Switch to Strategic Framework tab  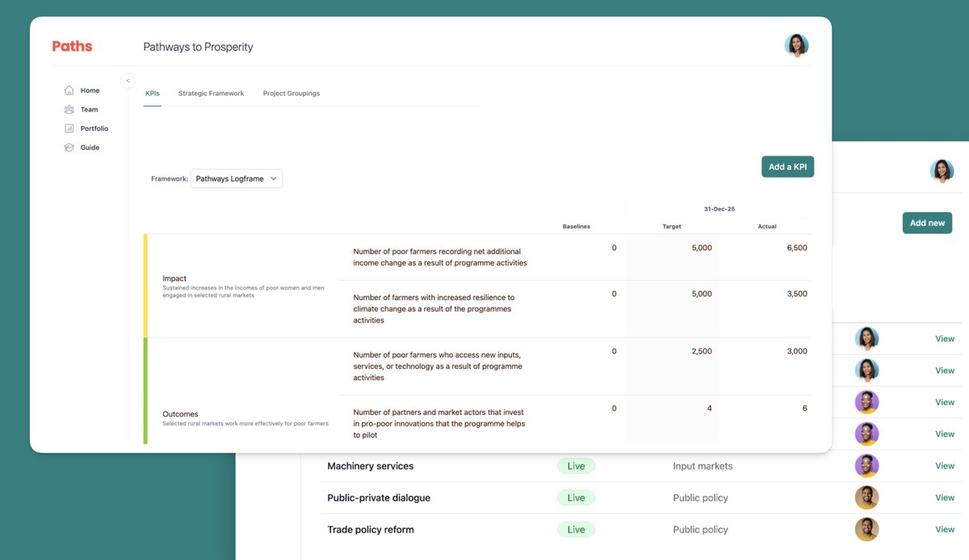[211, 94]
